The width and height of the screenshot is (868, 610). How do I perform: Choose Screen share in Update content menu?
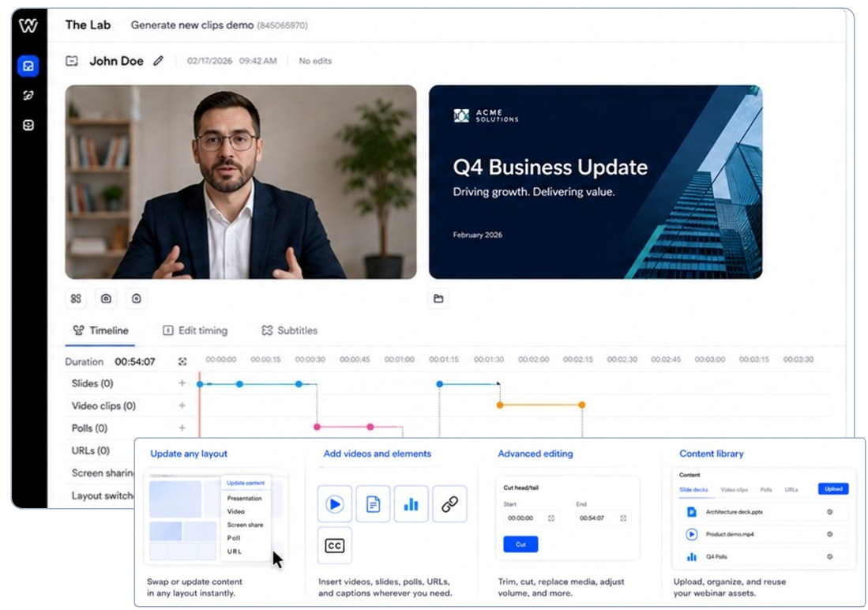[x=245, y=525]
